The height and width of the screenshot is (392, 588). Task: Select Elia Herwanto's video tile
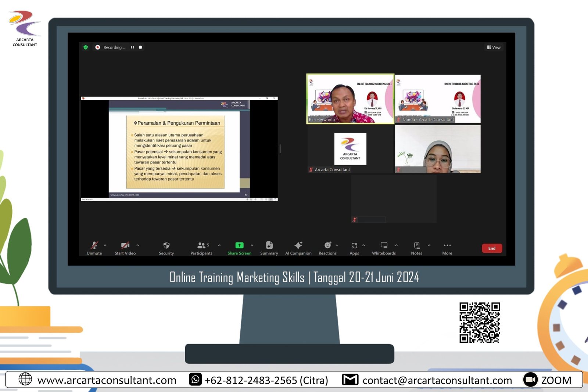pyautogui.click(x=350, y=99)
